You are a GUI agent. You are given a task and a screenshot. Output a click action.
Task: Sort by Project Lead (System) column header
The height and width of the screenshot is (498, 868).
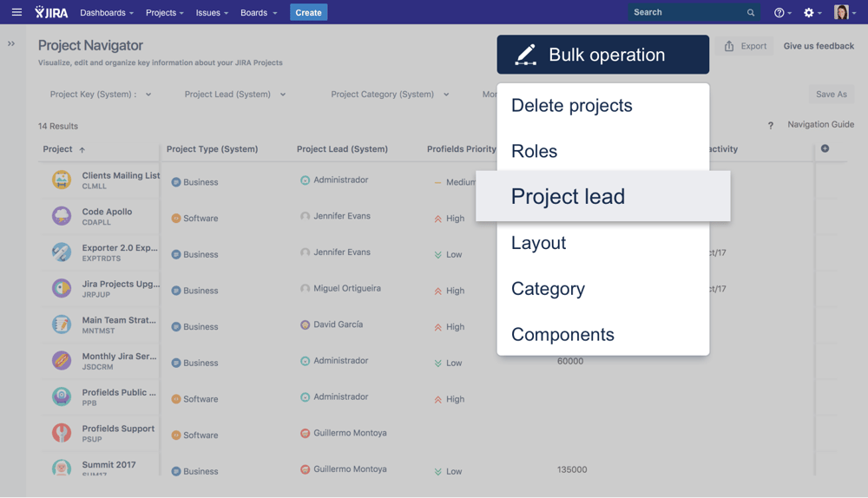pyautogui.click(x=342, y=149)
